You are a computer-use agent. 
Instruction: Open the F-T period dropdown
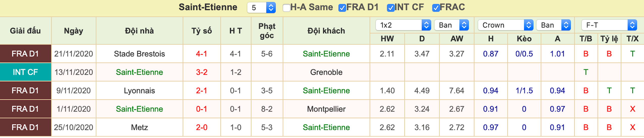click(609, 25)
